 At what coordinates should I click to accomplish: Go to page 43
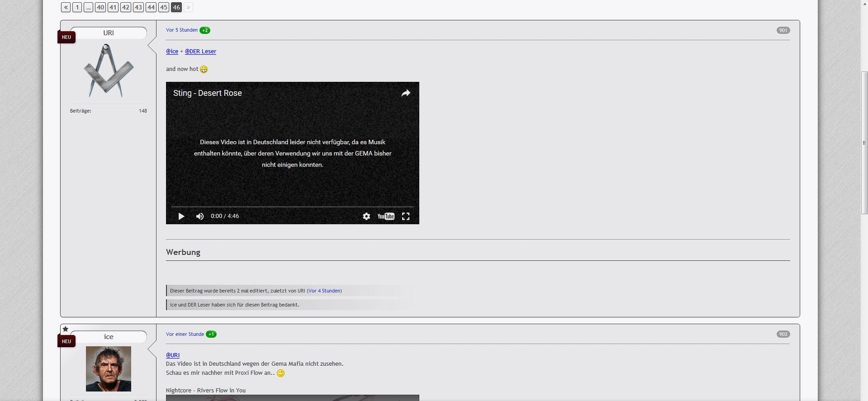pyautogui.click(x=138, y=7)
